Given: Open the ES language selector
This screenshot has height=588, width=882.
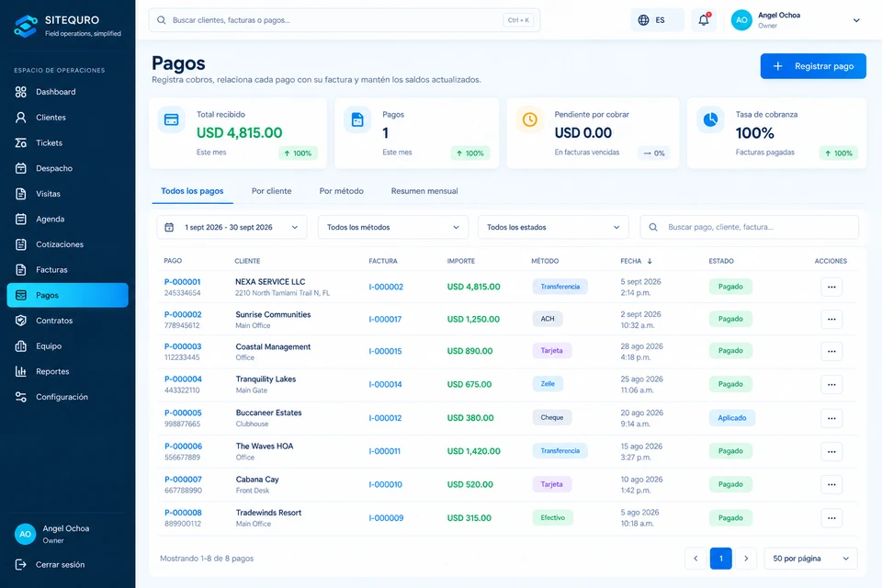Looking at the screenshot, I should click(x=657, y=20).
